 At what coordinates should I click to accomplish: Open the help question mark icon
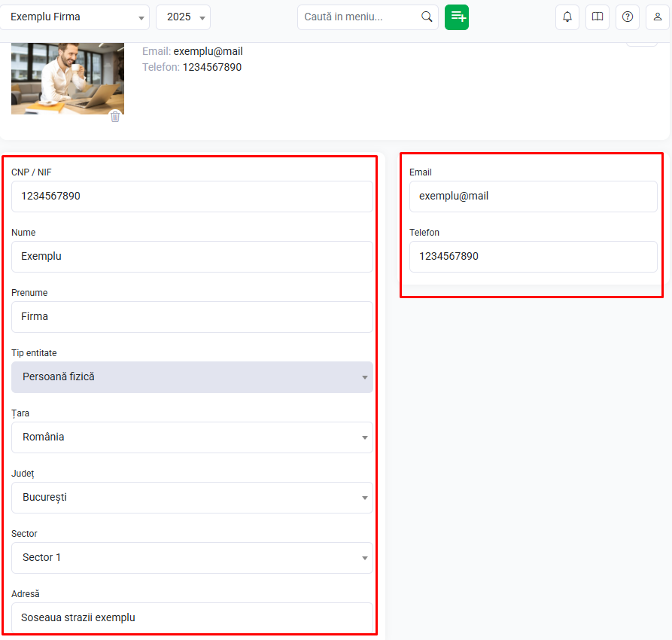point(627,17)
